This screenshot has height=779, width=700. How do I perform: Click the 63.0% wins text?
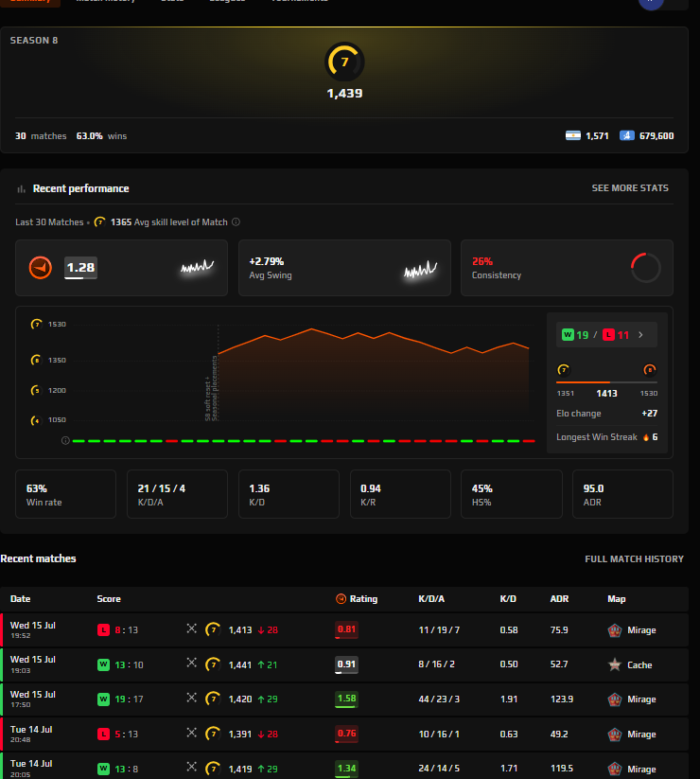101,136
